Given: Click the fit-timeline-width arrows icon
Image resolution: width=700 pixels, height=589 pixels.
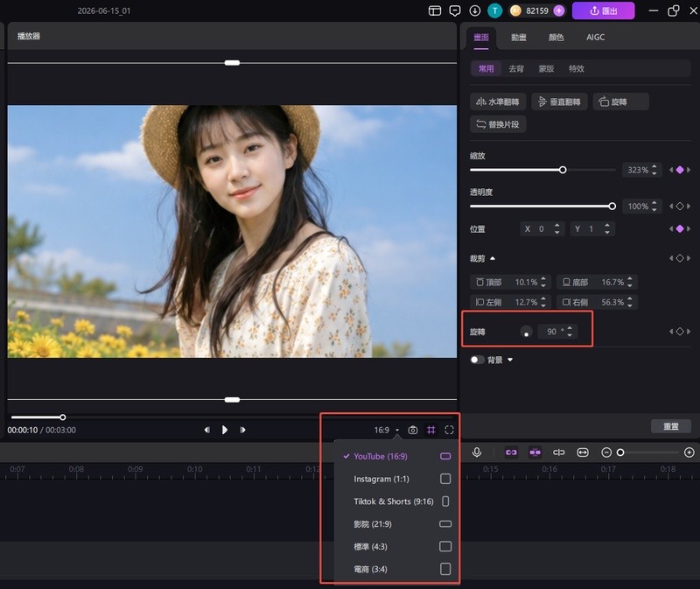Looking at the screenshot, I should point(583,452).
